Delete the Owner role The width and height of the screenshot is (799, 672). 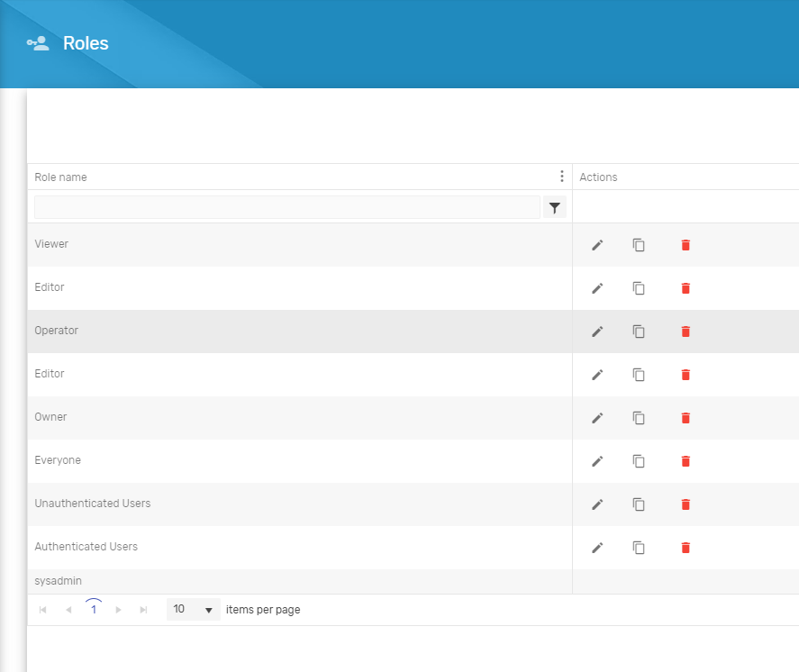point(686,418)
